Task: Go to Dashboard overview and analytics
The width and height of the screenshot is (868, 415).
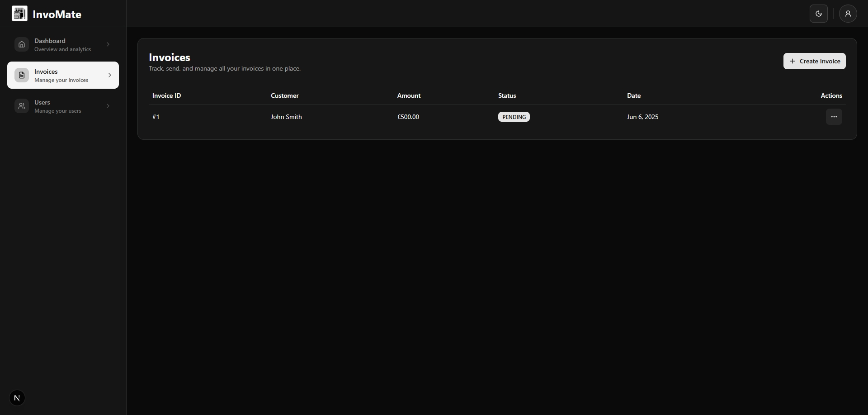Action: 62,45
